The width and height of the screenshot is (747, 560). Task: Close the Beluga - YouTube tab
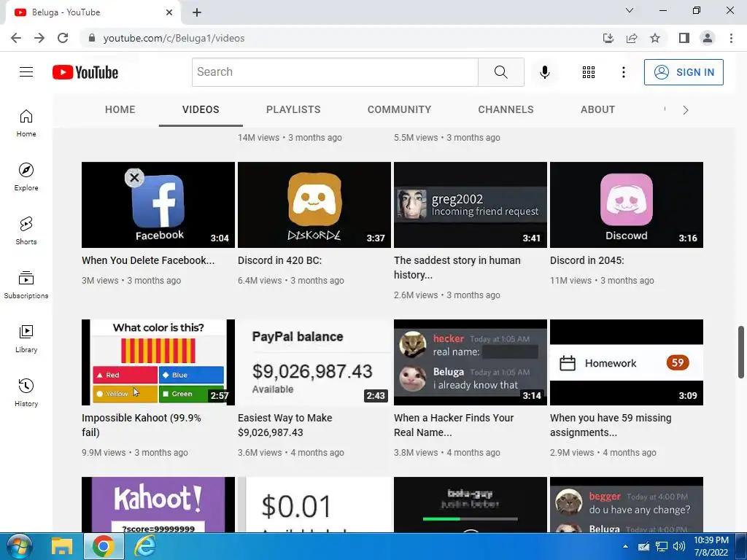(x=169, y=12)
